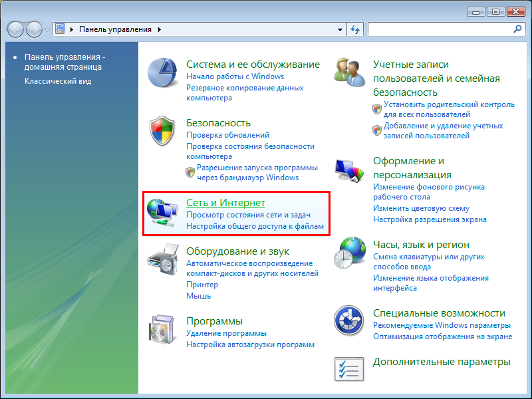Open Настройка автозагрузки программ
The width and height of the screenshot is (532, 399).
pos(251,344)
